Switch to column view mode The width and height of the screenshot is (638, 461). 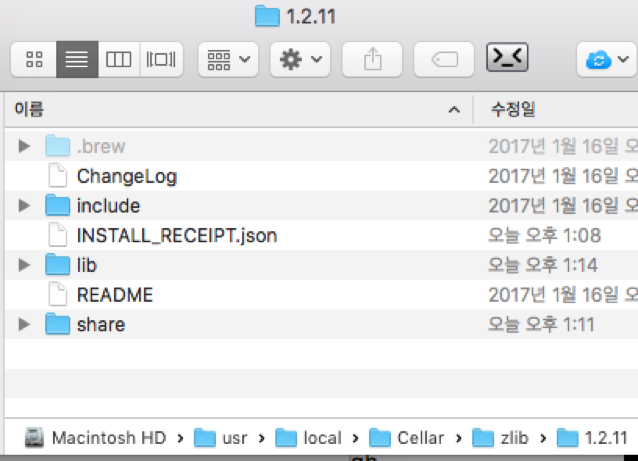118,60
